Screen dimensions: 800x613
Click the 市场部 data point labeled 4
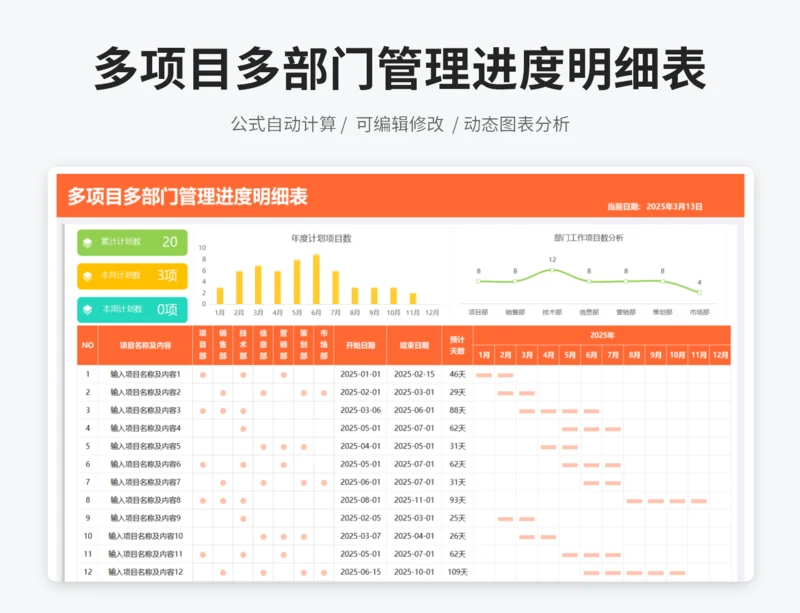(699, 292)
